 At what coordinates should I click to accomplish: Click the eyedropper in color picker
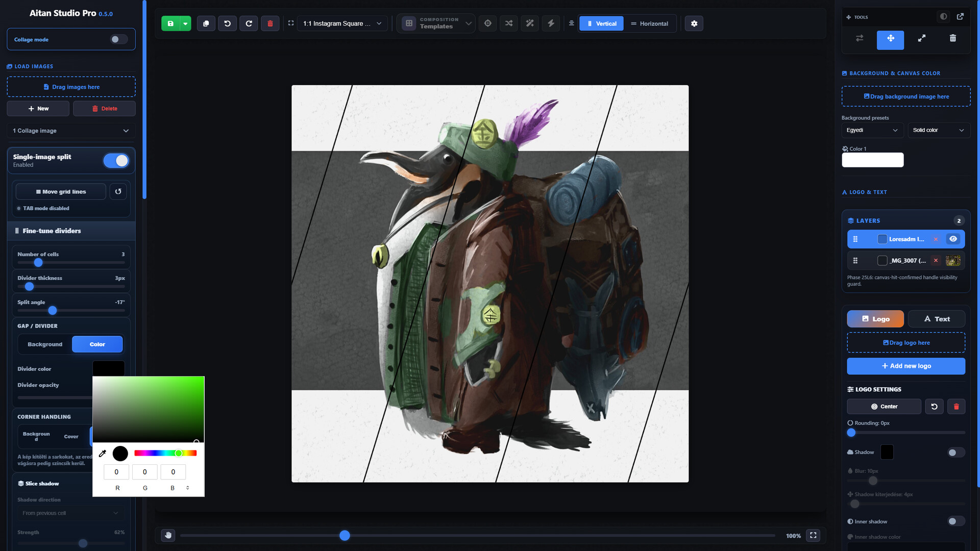[x=103, y=453]
